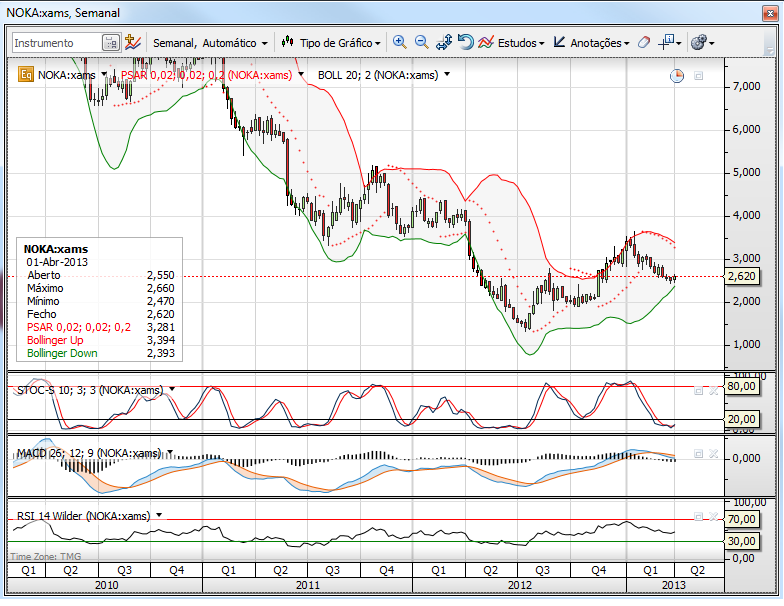Click the BOLL 20; 2 study label
The width and height of the screenshot is (784, 606).
coord(378,75)
